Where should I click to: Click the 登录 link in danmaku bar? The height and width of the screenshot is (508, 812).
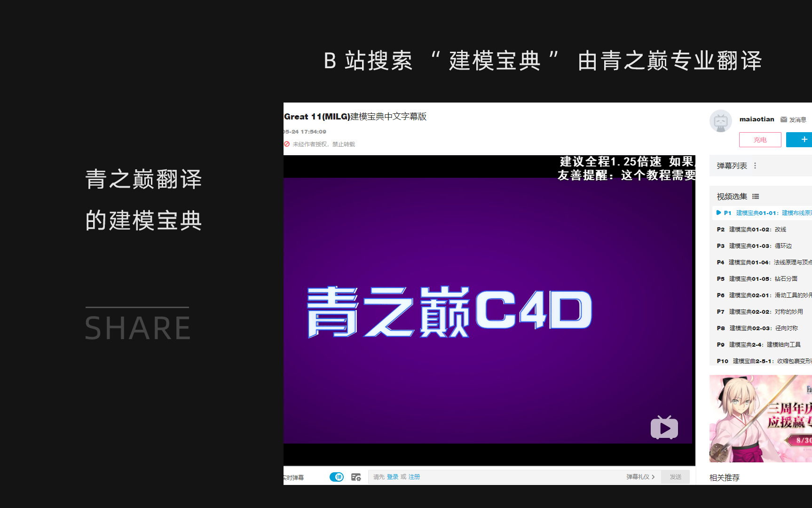(x=393, y=477)
